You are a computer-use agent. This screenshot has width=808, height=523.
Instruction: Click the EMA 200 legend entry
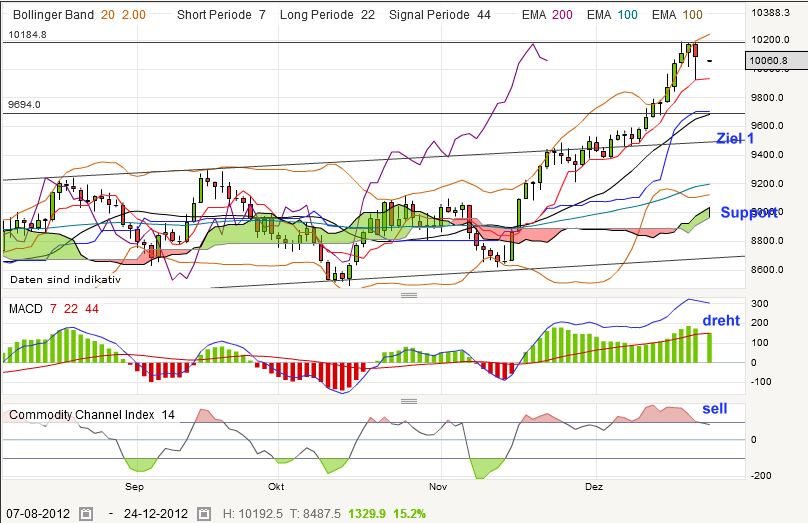(x=547, y=15)
